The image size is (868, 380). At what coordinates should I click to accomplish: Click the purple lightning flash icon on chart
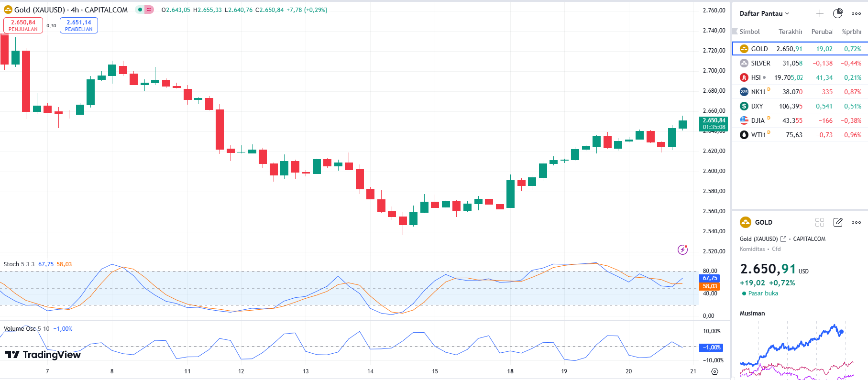[x=682, y=250]
